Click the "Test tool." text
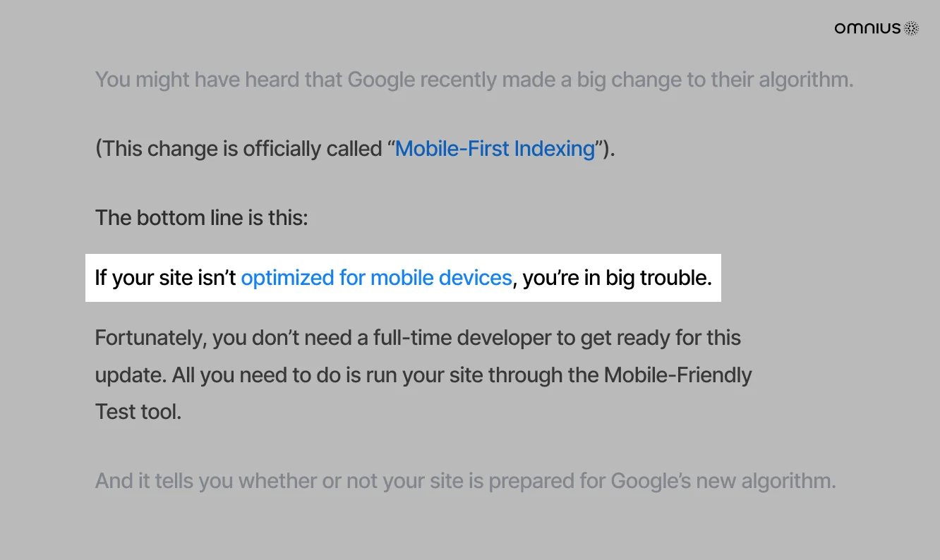940x560 pixels. point(138,411)
